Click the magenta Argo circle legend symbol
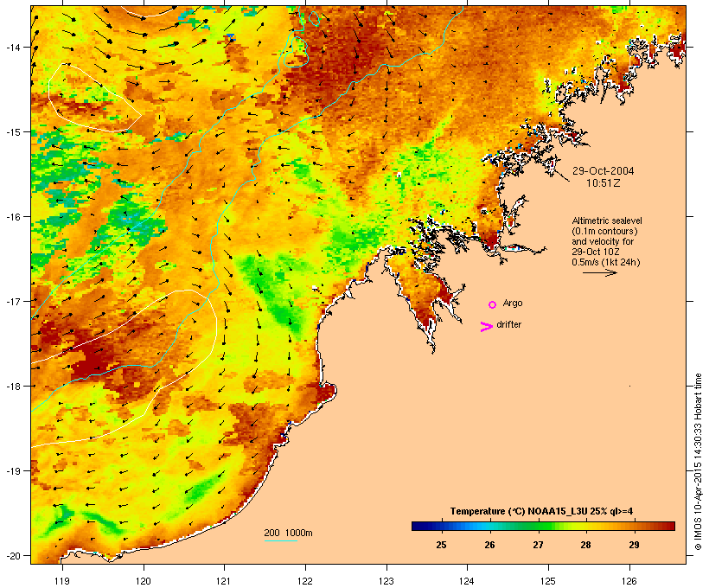The height and width of the screenshot is (588, 709). point(493,304)
